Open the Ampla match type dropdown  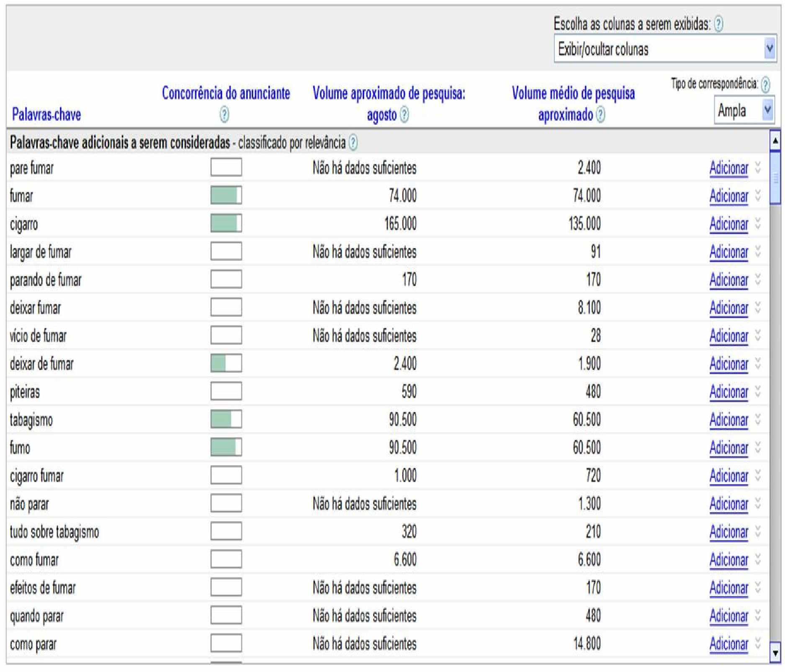[x=744, y=110]
